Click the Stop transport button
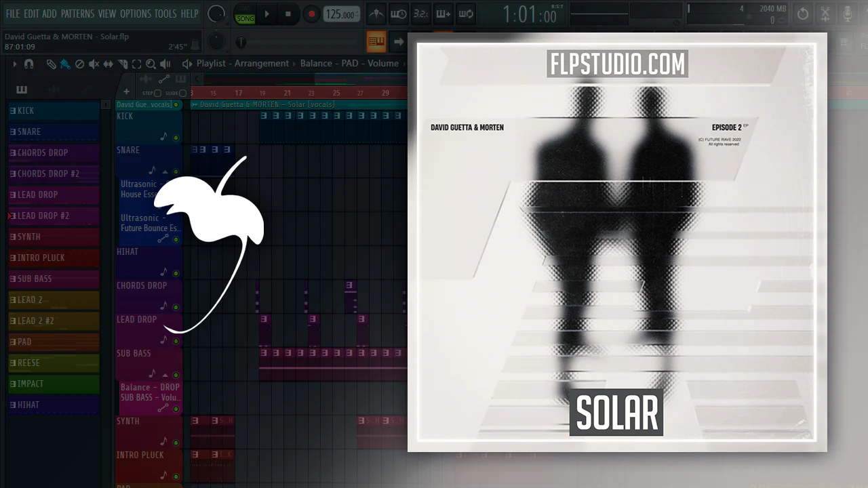The image size is (868, 488). (288, 14)
